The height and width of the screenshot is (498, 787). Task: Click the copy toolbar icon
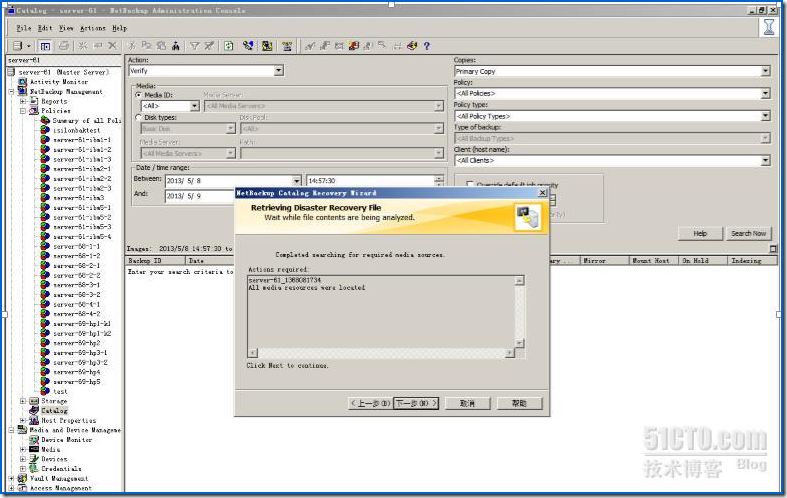coord(147,46)
